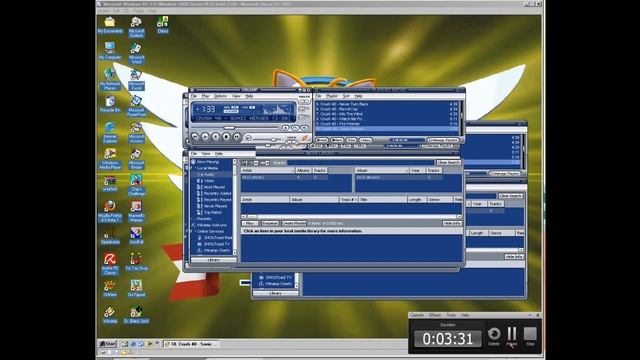Click Hide Info in front library window

tap(452, 223)
